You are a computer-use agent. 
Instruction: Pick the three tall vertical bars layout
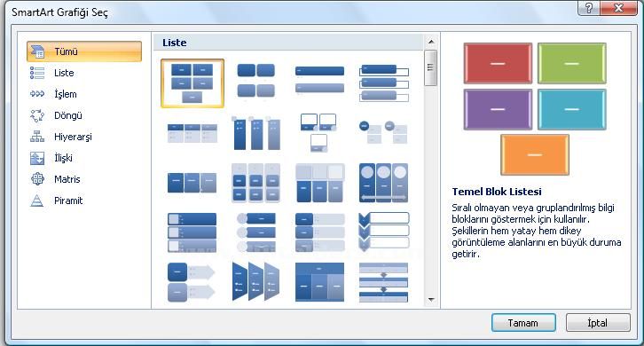pyautogui.click(x=255, y=133)
